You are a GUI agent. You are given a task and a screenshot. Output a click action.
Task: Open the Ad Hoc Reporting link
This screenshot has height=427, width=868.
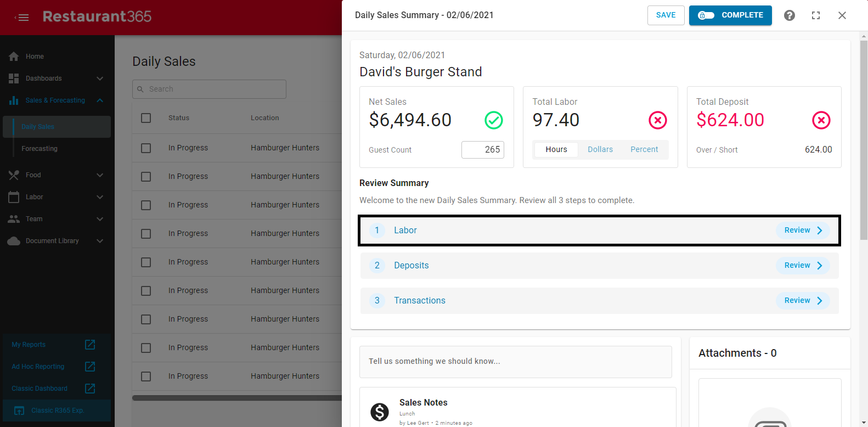(38, 367)
